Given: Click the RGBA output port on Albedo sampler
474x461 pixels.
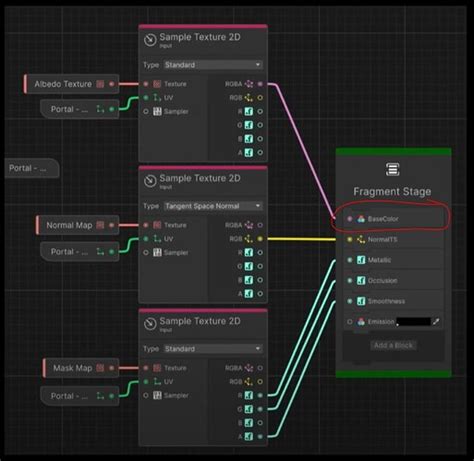Looking at the screenshot, I should [260, 84].
